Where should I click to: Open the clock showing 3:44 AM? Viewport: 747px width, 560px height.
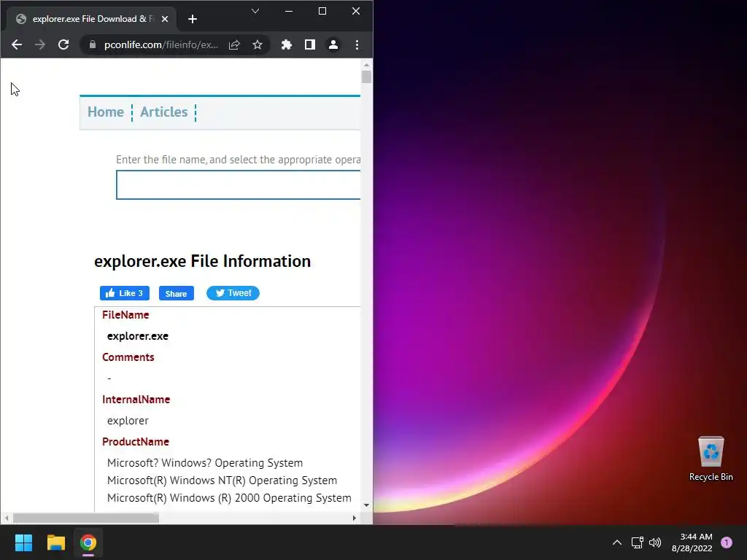[692, 542]
